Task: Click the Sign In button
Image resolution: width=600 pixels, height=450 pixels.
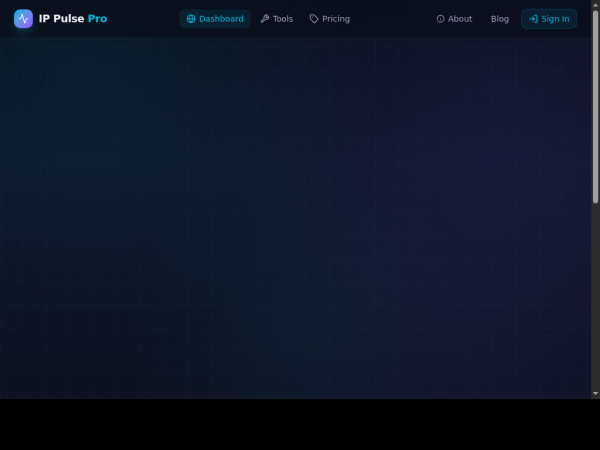Action: (x=549, y=19)
